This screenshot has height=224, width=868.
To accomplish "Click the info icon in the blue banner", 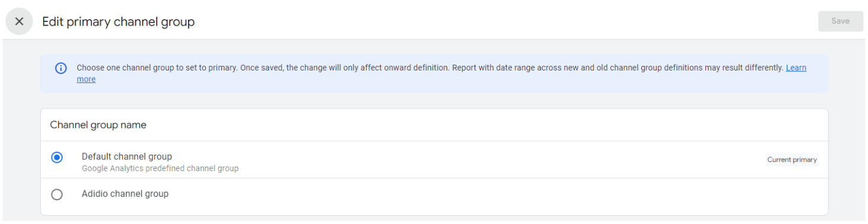I will pos(61,68).
